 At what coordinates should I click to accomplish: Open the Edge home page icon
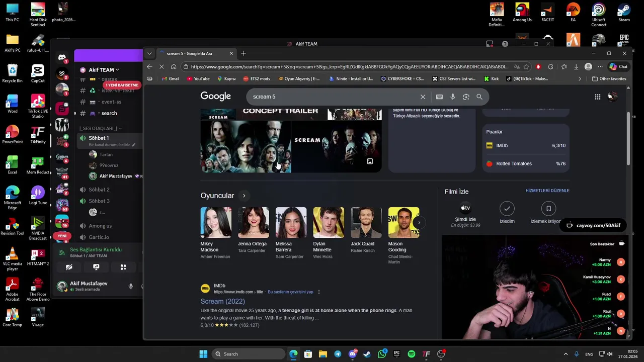pyautogui.click(x=174, y=66)
